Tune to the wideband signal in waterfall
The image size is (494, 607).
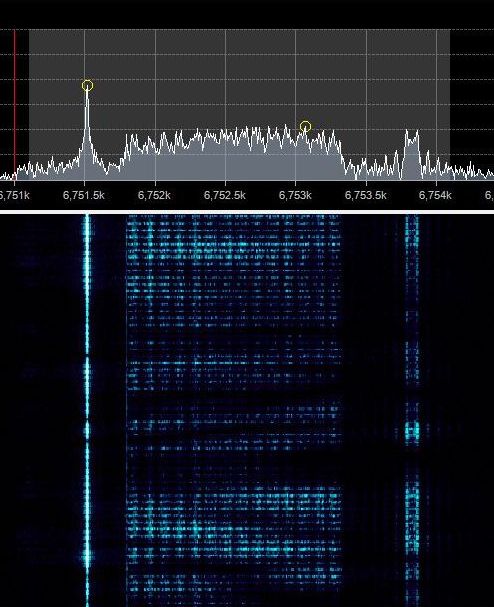tap(234, 410)
